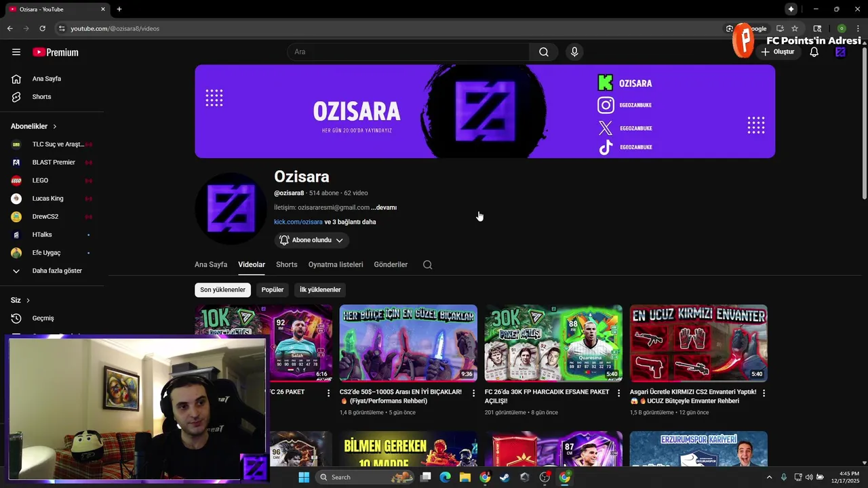Open options for FC 26'da 30K FP video
Image resolution: width=868 pixels, height=488 pixels.
point(618,393)
